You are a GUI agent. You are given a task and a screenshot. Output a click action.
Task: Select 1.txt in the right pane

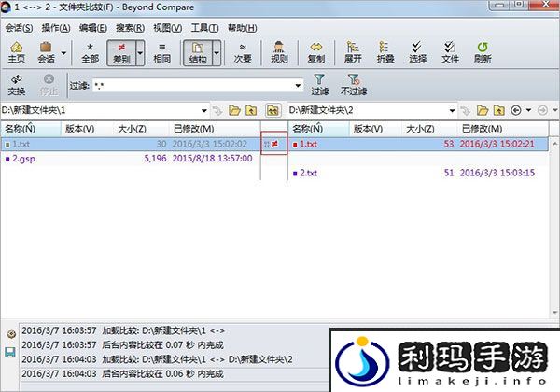(418, 144)
